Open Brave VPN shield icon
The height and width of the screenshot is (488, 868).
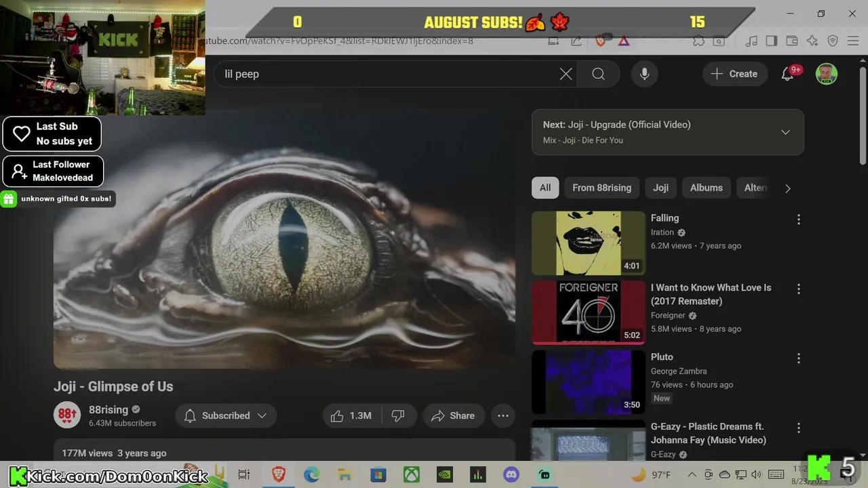[x=833, y=41]
